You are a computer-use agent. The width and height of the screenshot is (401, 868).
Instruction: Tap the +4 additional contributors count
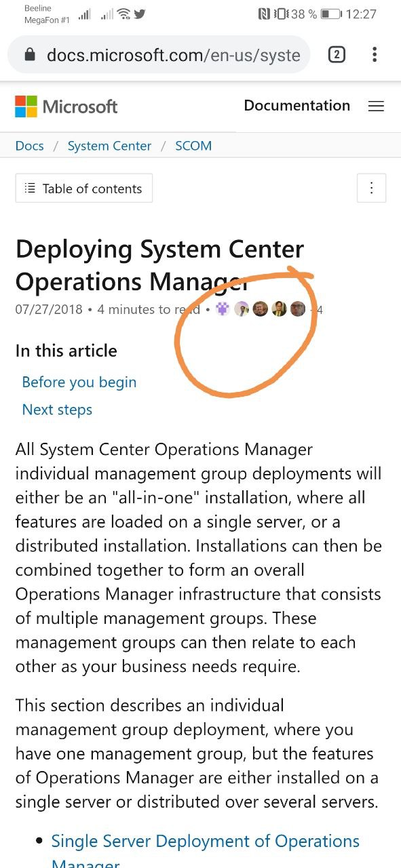click(316, 310)
